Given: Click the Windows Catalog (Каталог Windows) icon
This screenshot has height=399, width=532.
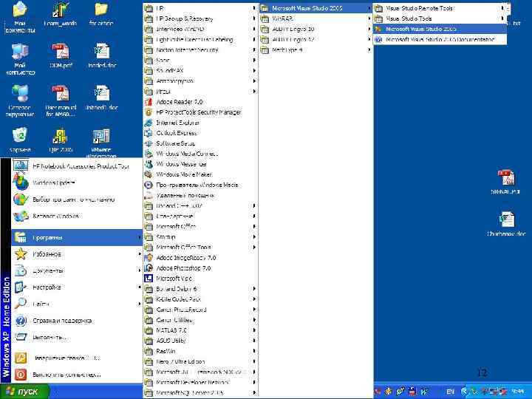Looking at the screenshot, I should click(x=21, y=216).
